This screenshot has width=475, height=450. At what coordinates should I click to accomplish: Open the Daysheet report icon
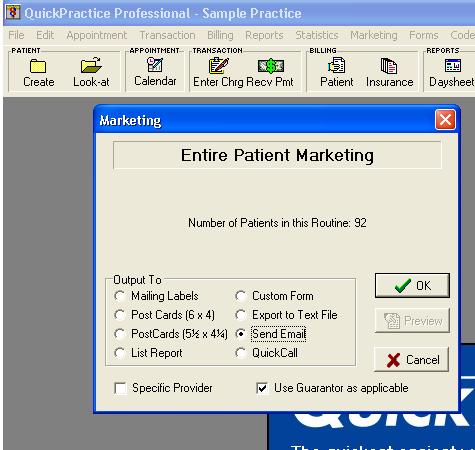[x=453, y=65]
